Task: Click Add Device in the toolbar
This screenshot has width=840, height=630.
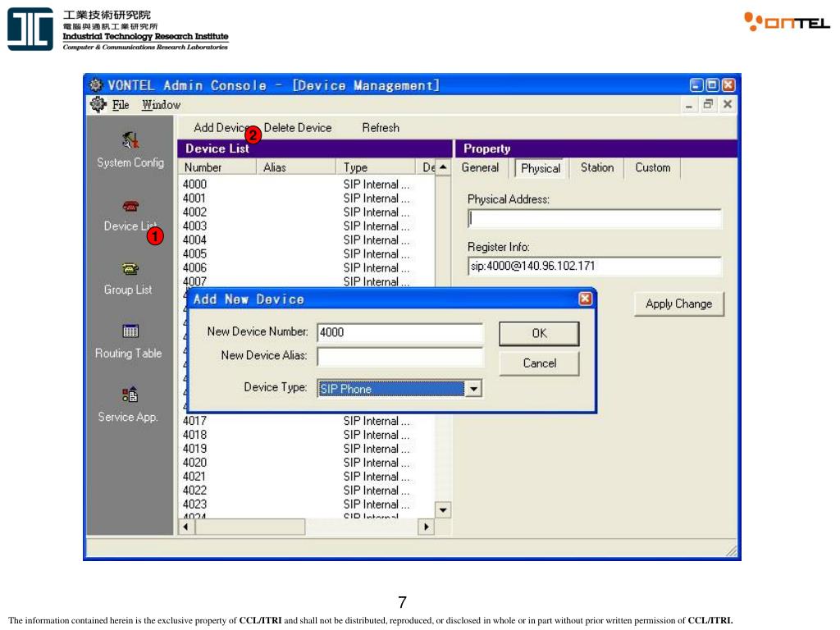Action: click(x=221, y=127)
